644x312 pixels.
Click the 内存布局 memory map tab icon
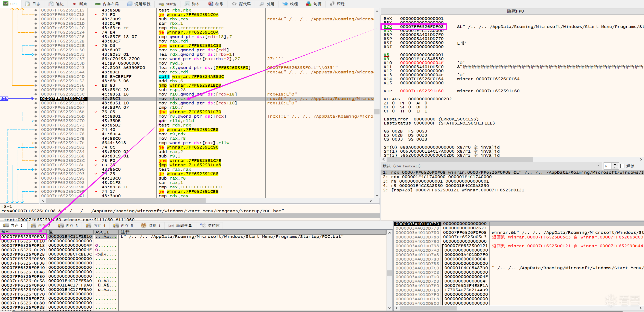[x=98, y=4]
